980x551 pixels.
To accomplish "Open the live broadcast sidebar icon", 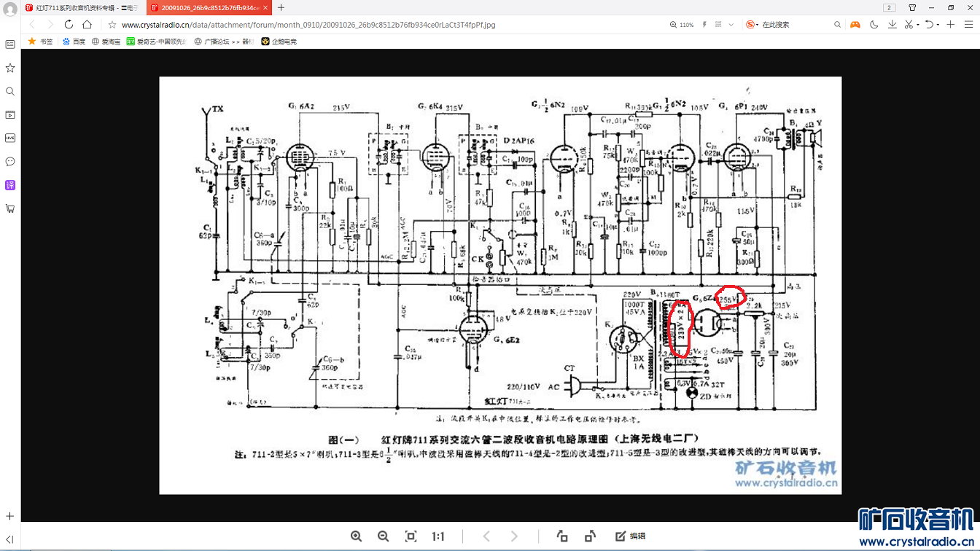I will click(10, 138).
